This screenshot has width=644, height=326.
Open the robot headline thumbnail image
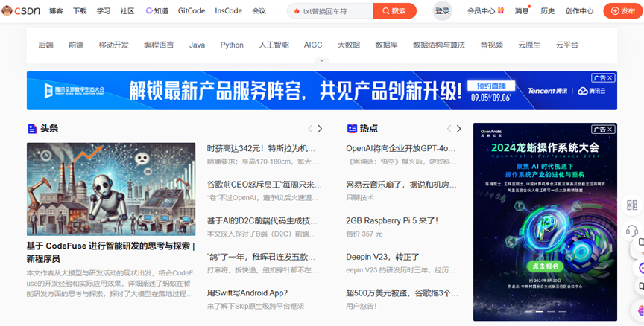[x=111, y=189]
